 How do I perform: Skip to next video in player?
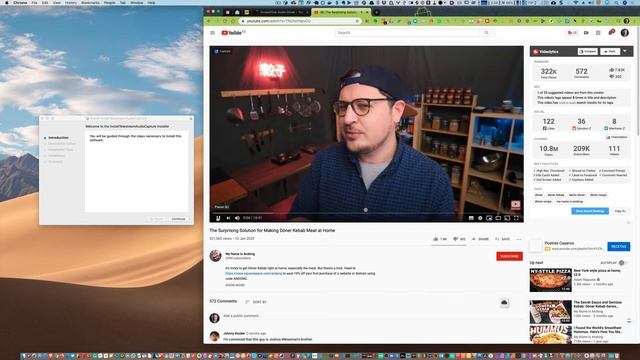coord(228,218)
